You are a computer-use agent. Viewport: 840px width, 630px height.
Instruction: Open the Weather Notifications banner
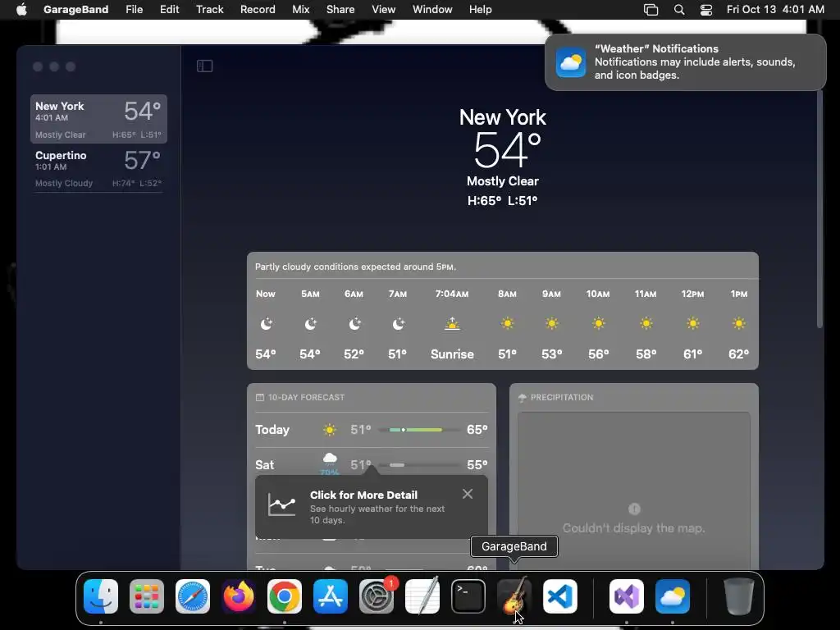click(x=685, y=62)
